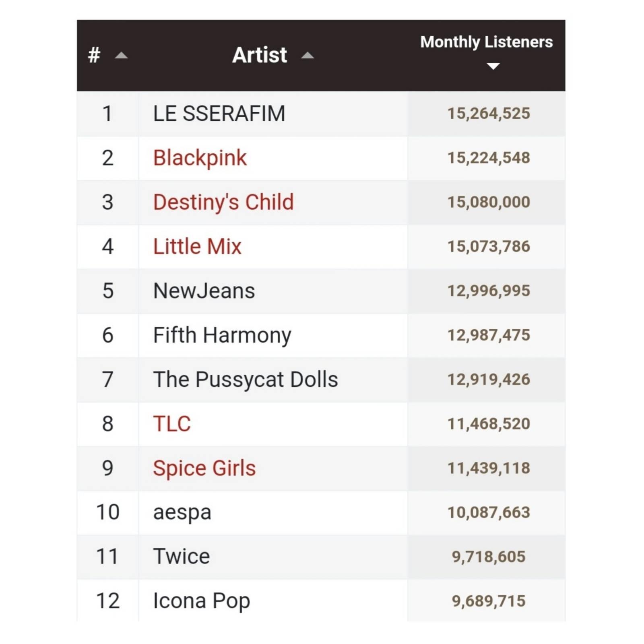Click the Artist column sort arrow
The width and height of the screenshot is (644, 644).
click(307, 56)
